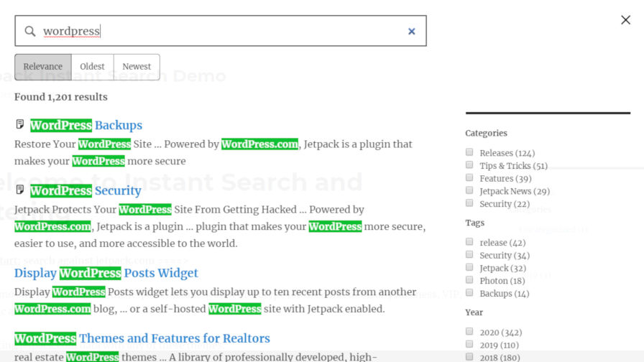
Task: Sort results by Relevance
Action: click(x=43, y=67)
